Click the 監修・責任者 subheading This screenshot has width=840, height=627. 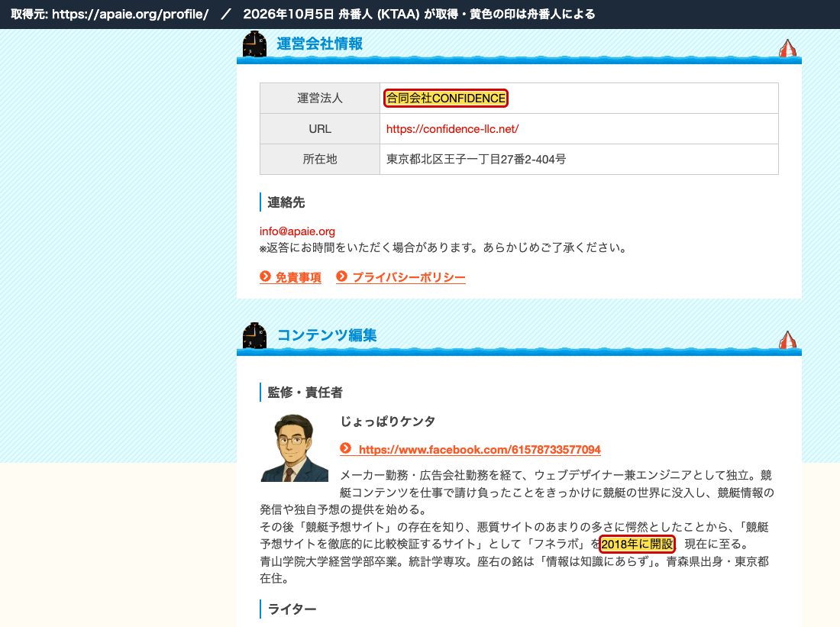(305, 393)
